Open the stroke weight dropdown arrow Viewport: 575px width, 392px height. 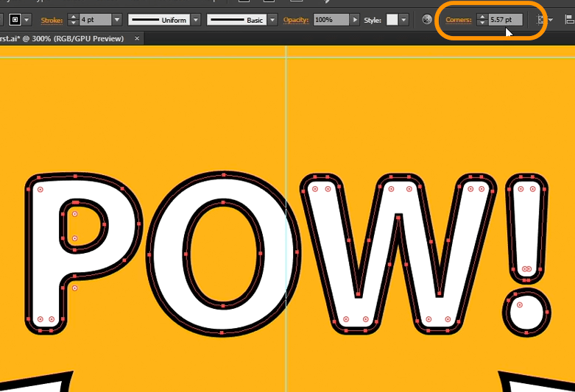tap(117, 20)
